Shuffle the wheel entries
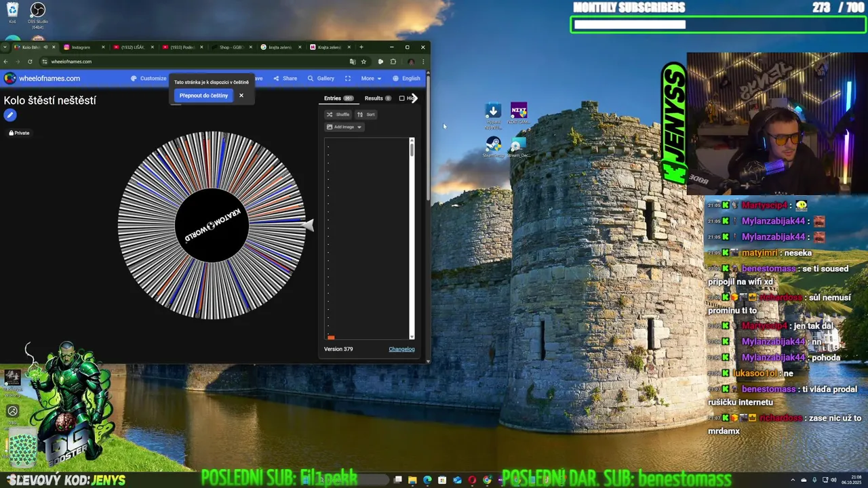Image resolution: width=868 pixels, height=488 pixels. [338, 115]
